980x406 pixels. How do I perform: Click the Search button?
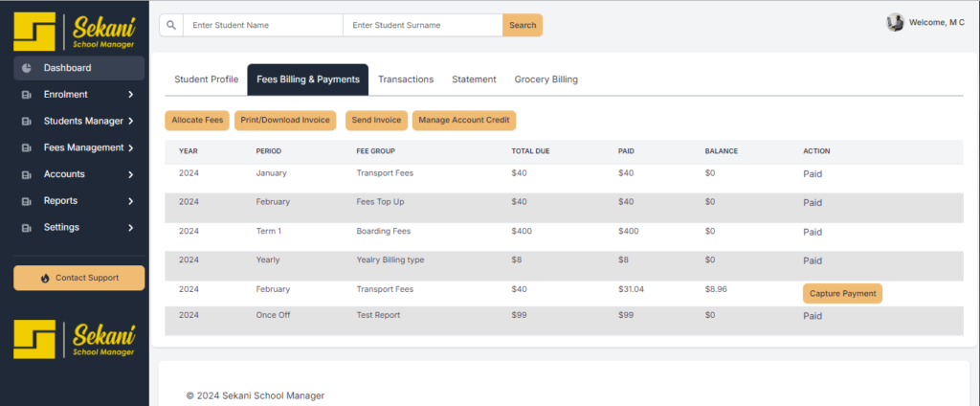523,25
